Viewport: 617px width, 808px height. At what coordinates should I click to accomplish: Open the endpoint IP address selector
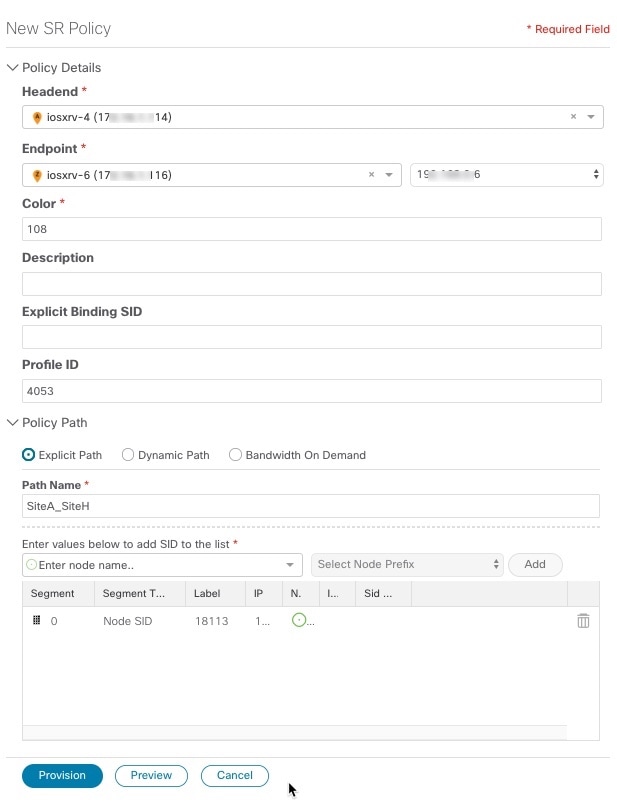click(506, 175)
